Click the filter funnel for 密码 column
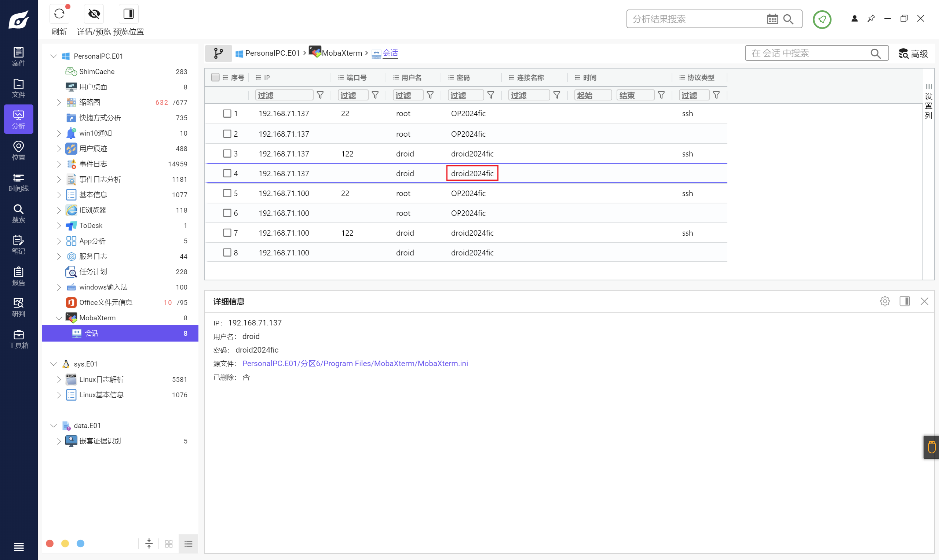This screenshot has width=939, height=560. coord(490,95)
